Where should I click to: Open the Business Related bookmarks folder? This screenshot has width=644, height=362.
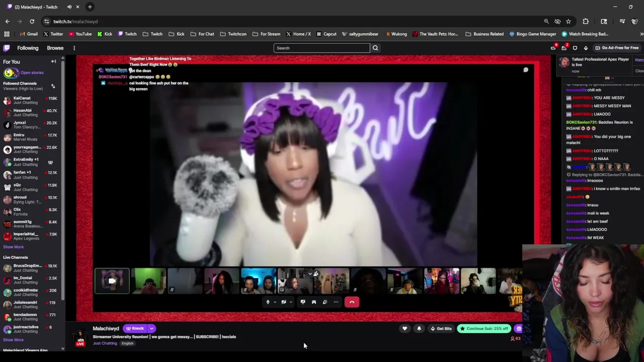485,34
